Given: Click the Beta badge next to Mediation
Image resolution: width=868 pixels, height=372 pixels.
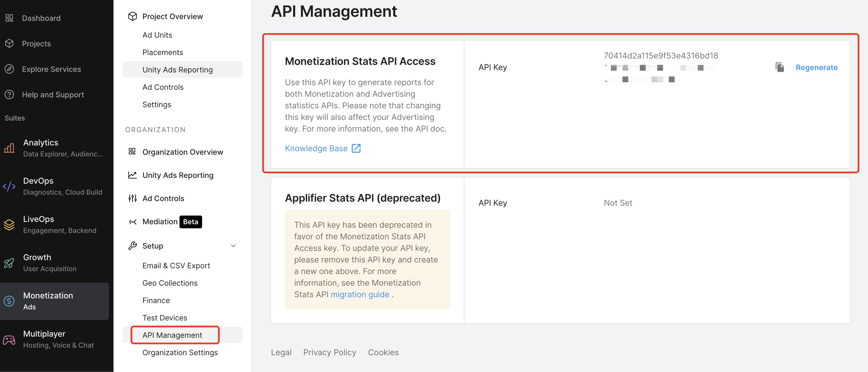Looking at the screenshot, I should (x=191, y=222).
